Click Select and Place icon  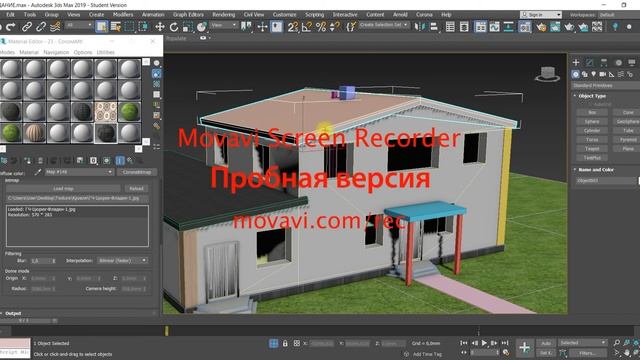coord(202,27)
